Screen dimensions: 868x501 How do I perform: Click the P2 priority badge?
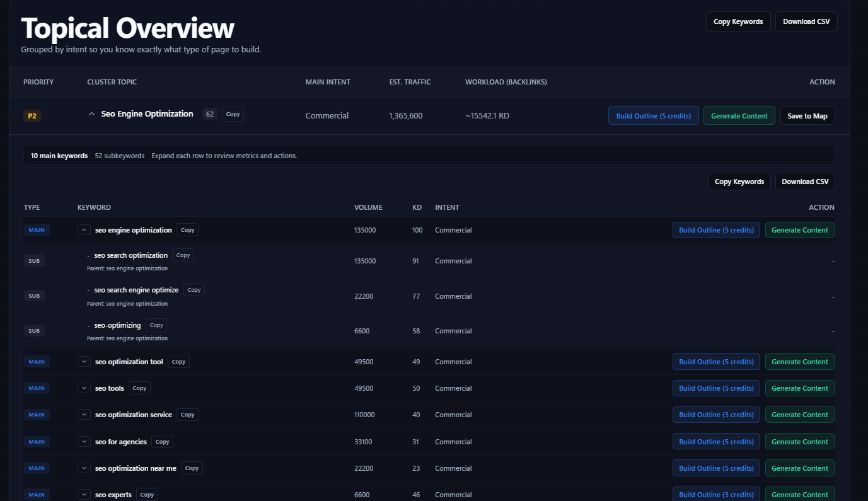pos(32,116)
